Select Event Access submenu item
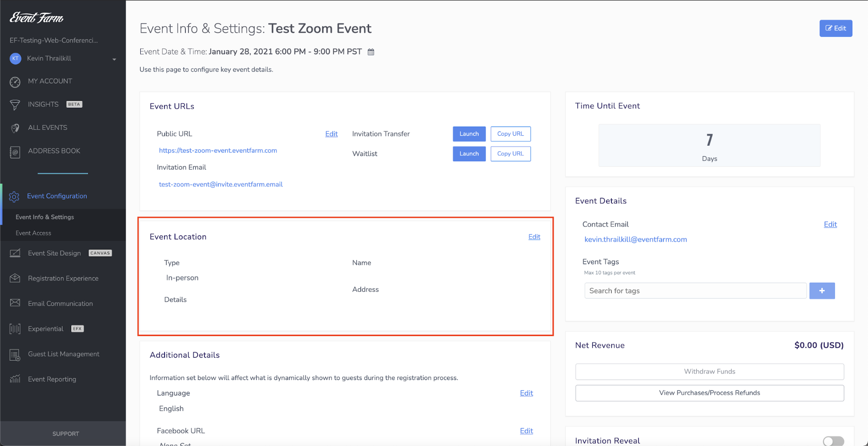This screenshot has width=868, height=446. coord(33,233)
